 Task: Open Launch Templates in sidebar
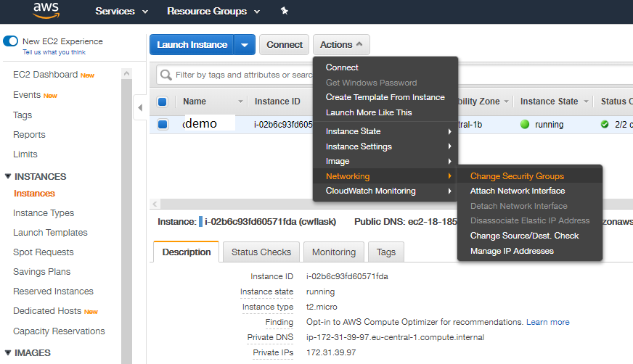tap(50, 233)
